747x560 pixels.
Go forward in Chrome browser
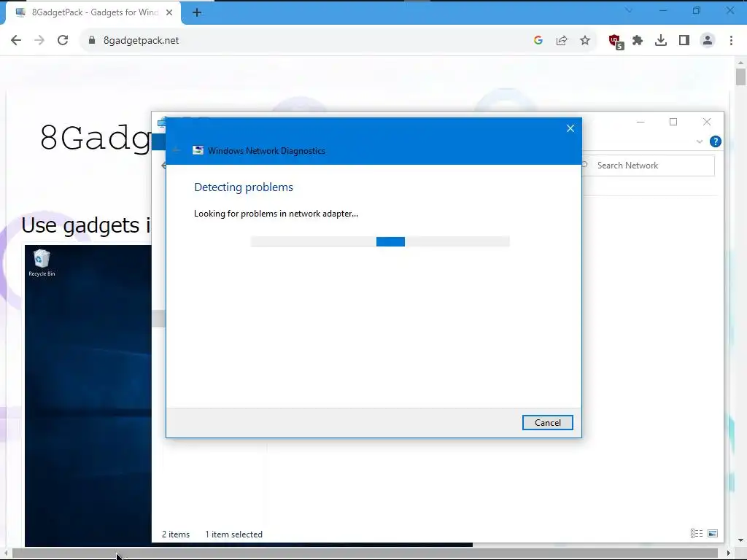point(39,41)
